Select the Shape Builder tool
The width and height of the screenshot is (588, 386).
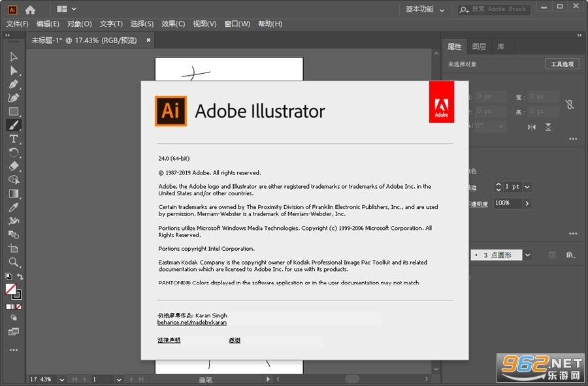14,180
